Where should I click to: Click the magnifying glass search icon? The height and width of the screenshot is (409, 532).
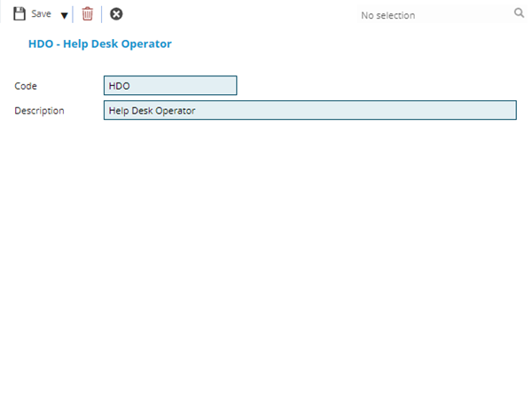519,14
